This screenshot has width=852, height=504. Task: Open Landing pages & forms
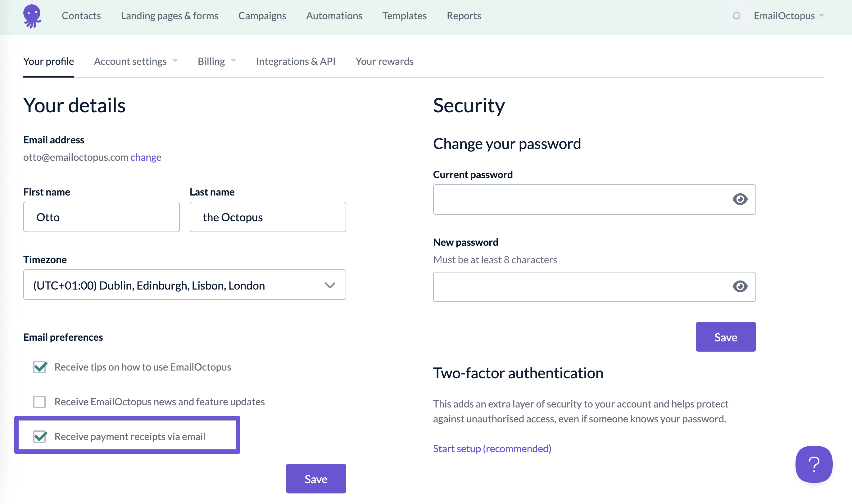170,16
